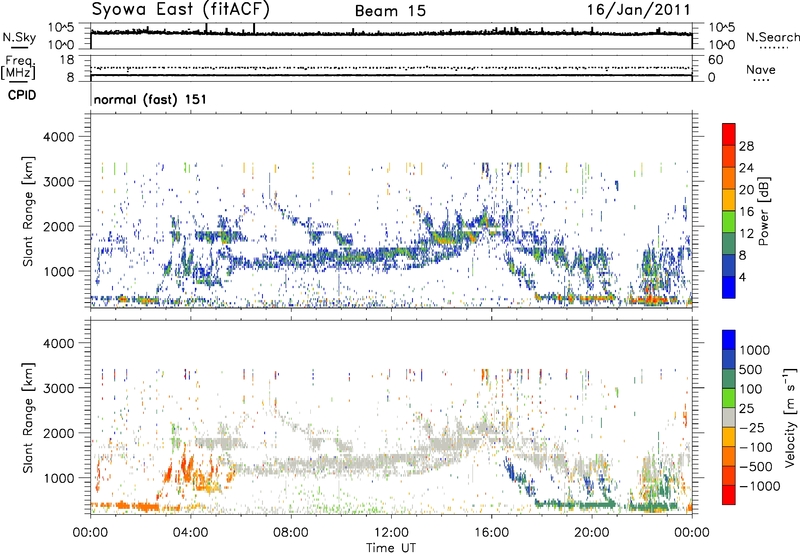800x554 pixels.
Task: Click the "Syowa East (fitACF)" plot title
Action: [181, 10]
